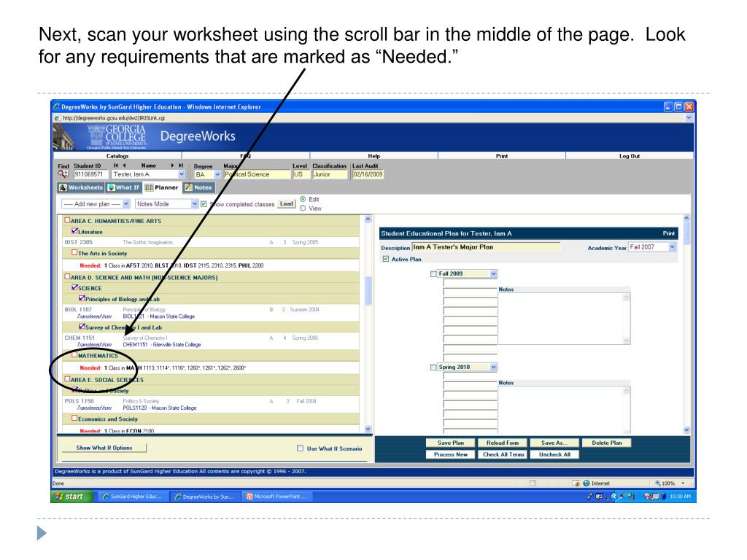Switch to Microsoft PowerPoint taskbar item
The height and width of the screenshot is (560, 747).
277,497
